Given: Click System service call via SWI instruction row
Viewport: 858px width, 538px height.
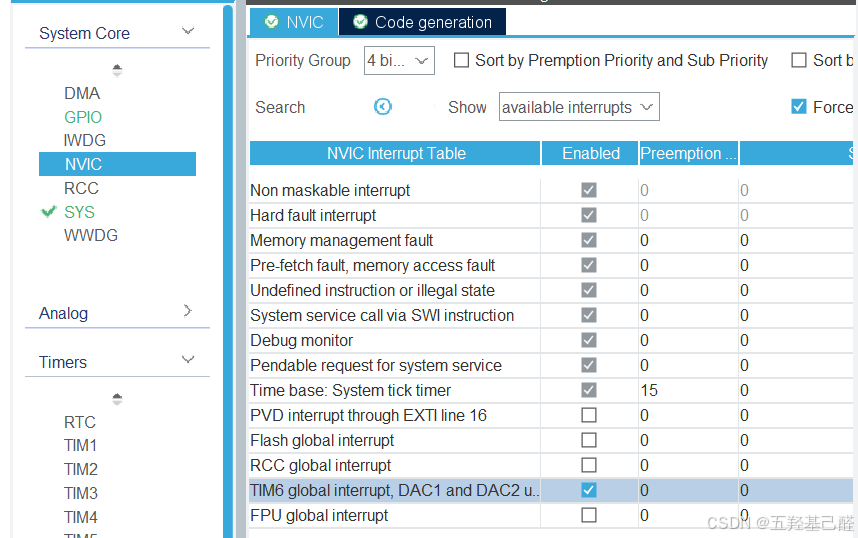Looking at the screenshot, I should tap(551, 315).
